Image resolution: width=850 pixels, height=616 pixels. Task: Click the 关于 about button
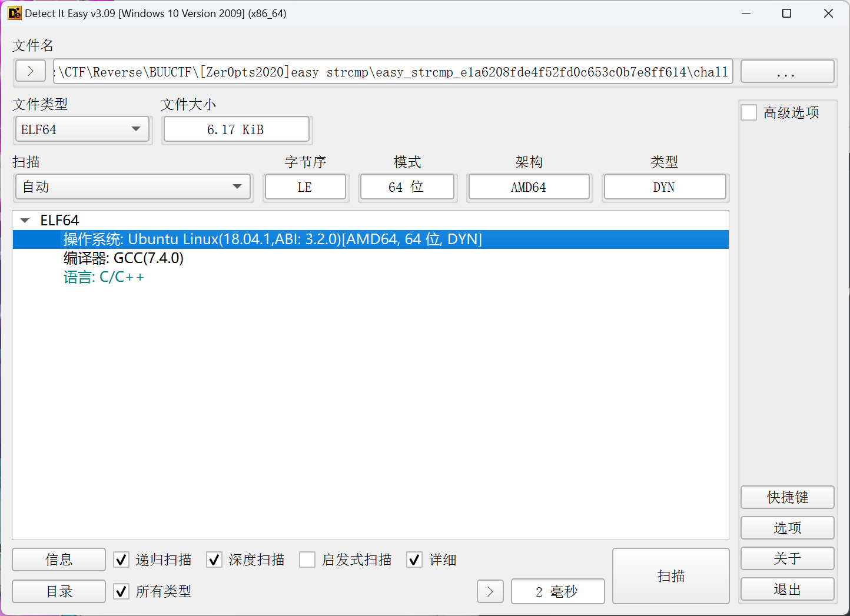point(787,558)
